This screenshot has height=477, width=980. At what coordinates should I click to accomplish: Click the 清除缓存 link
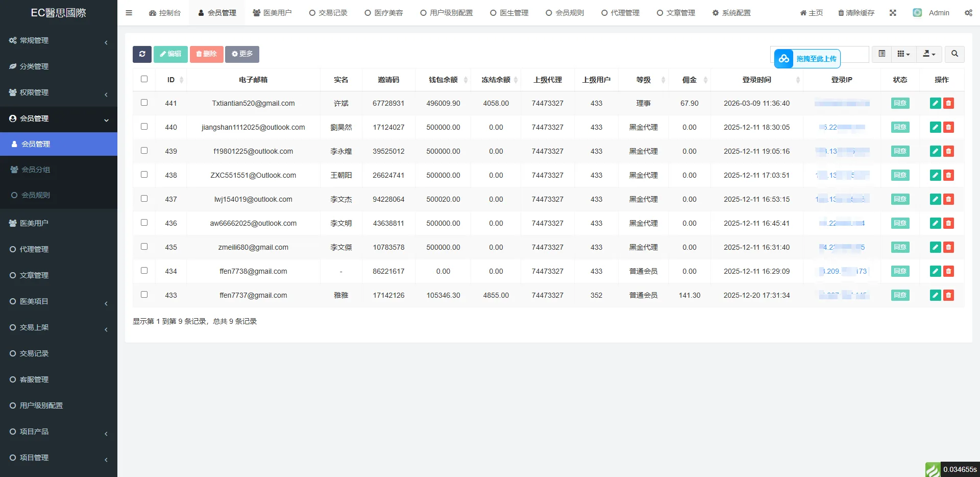point(856,13)
